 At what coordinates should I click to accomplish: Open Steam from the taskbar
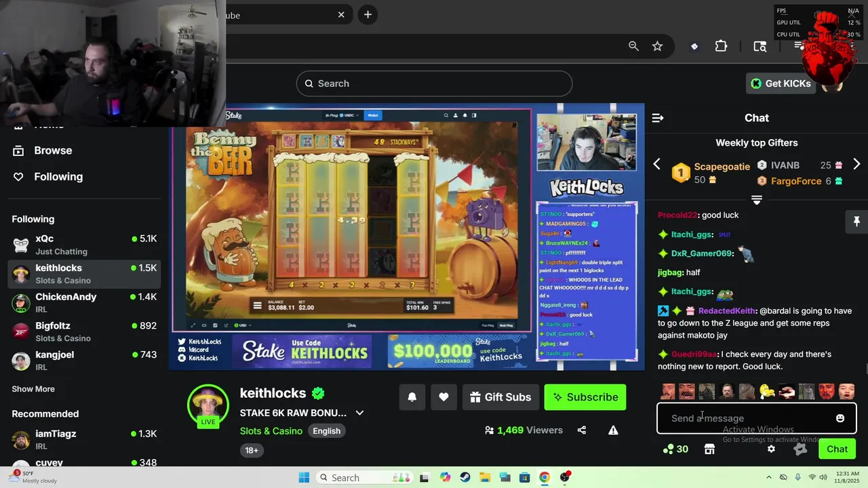point(465,477)
